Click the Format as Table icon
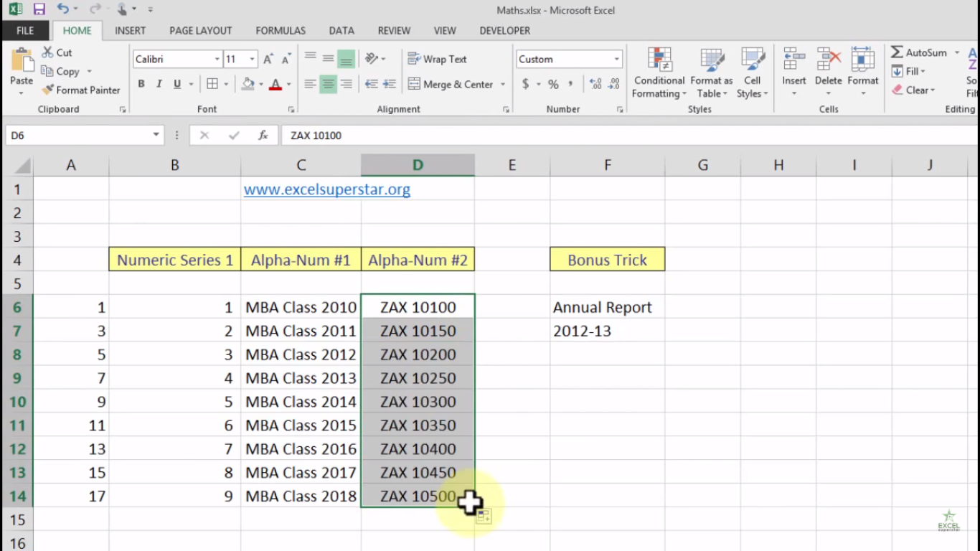 pos(711,72)
